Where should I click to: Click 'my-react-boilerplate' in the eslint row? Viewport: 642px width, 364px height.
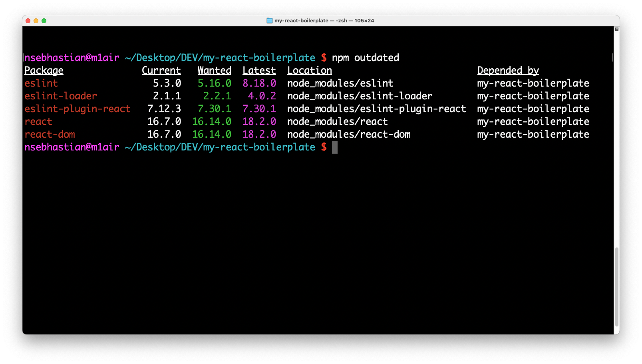[533, 83]
